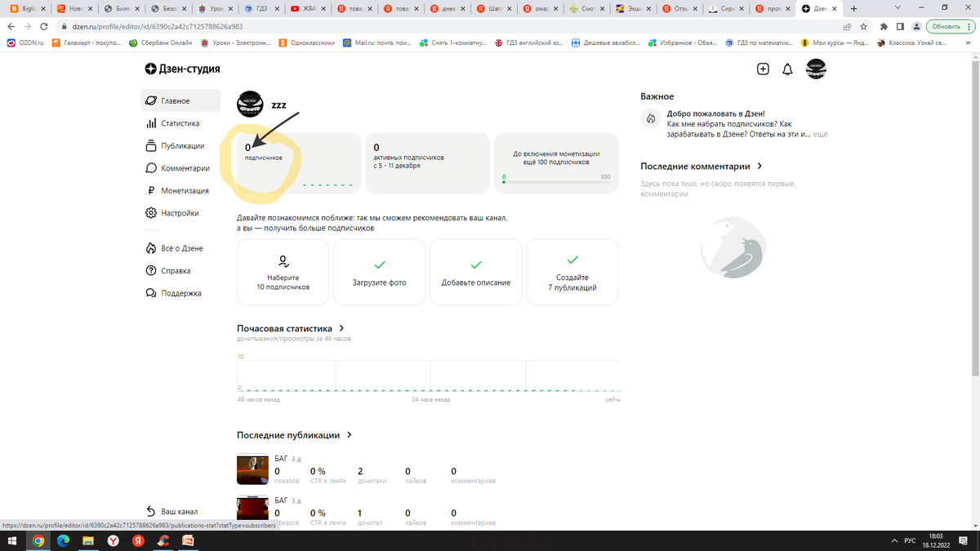Bookmark this page with the star icon
Image resolution: width=980 pixels, height=551 pixels.
863,26
